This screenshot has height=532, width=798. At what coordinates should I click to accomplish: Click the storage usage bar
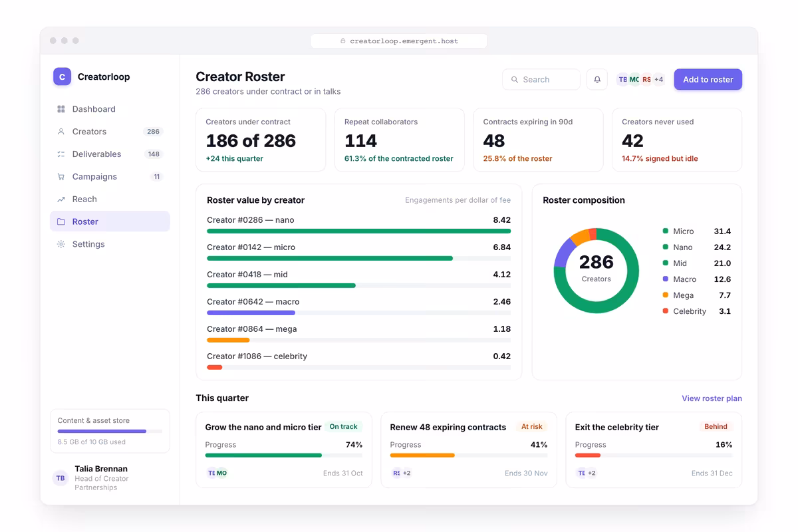[x=110, y=432]
